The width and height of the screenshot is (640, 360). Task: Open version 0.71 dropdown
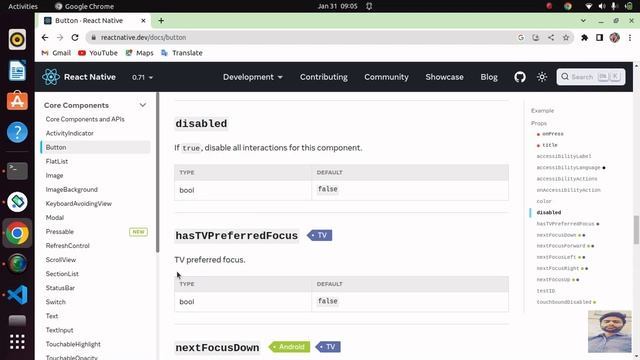[x=142, y=77]
